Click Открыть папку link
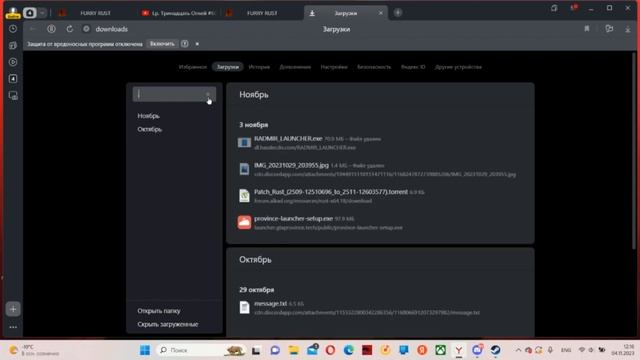This screenshot has width=640, height=360. (x=159, y=311)
